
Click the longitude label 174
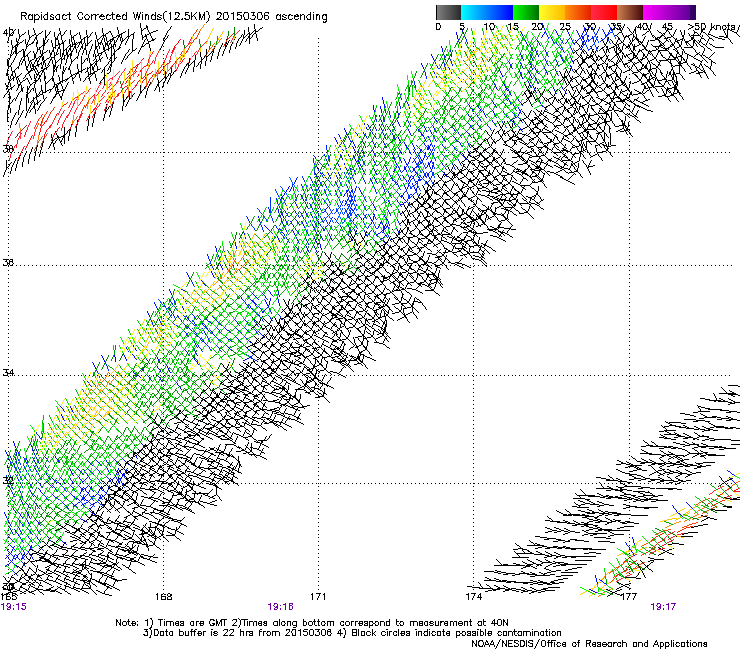[474, 597]
